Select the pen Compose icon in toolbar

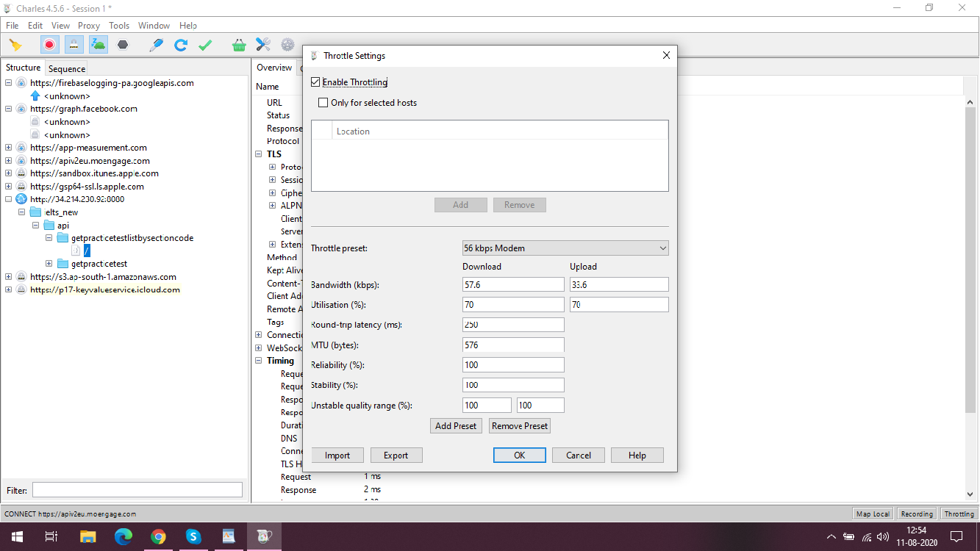pos(156,45)
